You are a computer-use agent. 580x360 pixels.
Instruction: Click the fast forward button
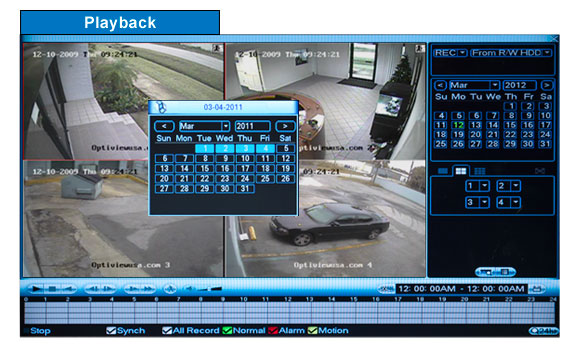[x=148, y=289]
